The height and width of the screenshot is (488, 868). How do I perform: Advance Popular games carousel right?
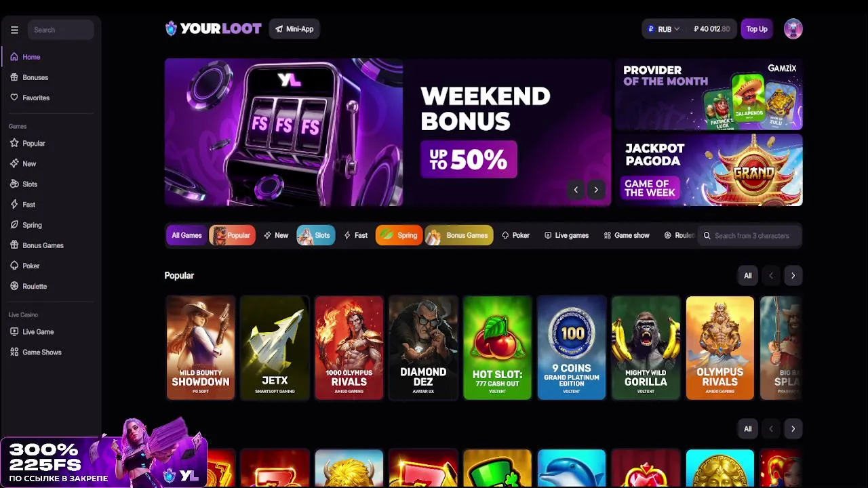click(x=793, y=276)
